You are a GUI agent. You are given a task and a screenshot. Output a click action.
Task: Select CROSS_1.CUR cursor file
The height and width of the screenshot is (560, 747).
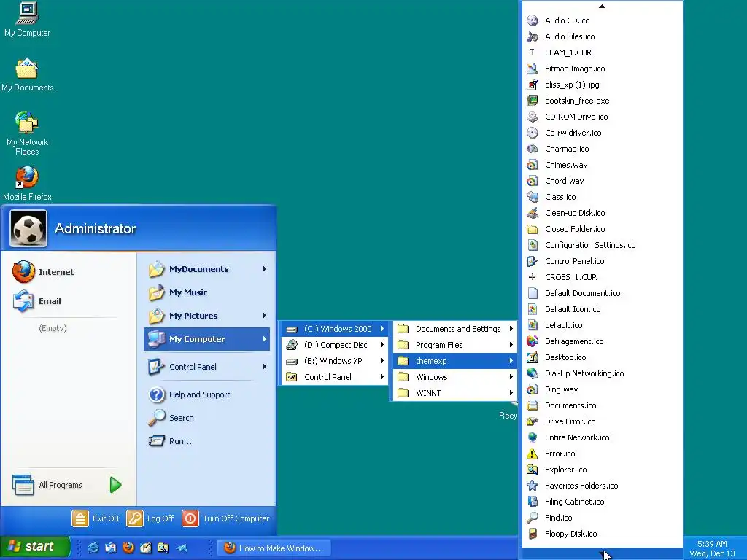602,277
